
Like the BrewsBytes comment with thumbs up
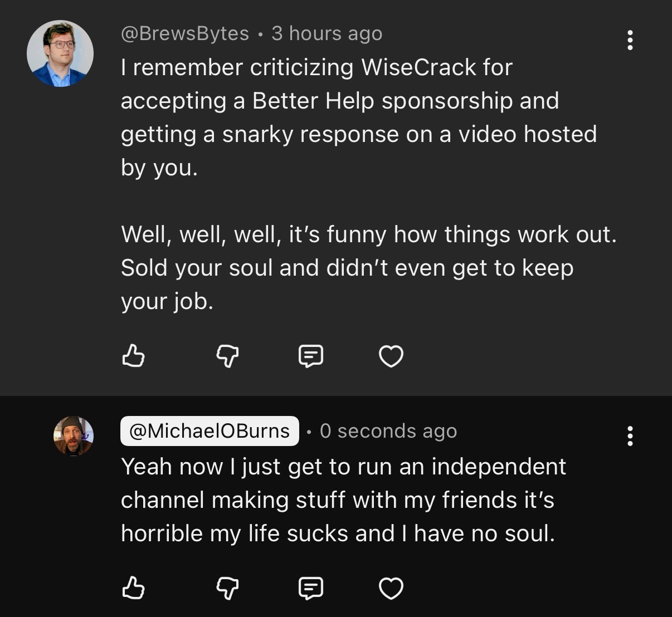pyautogui.click(x=133, y=356)
